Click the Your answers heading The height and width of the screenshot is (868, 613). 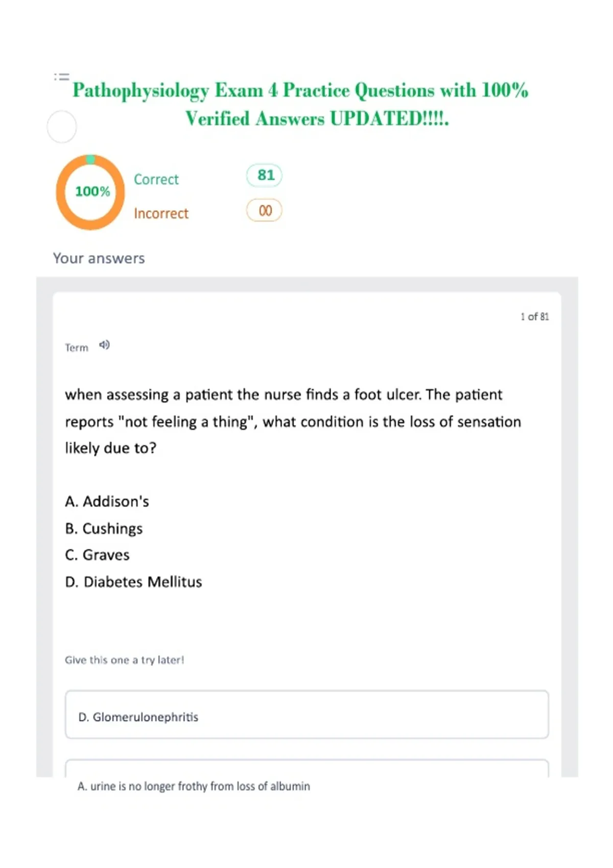(x=99, y=258)
